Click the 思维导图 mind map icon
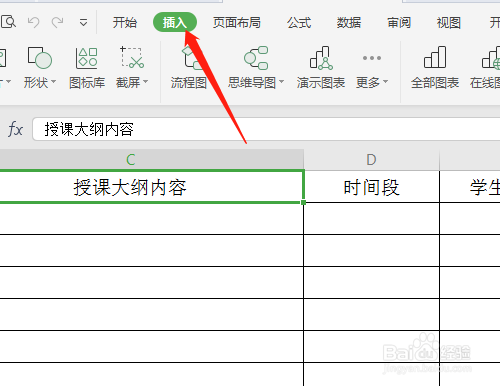The width and height of the screenshot is (500, 386). click(x=256, y=58)
